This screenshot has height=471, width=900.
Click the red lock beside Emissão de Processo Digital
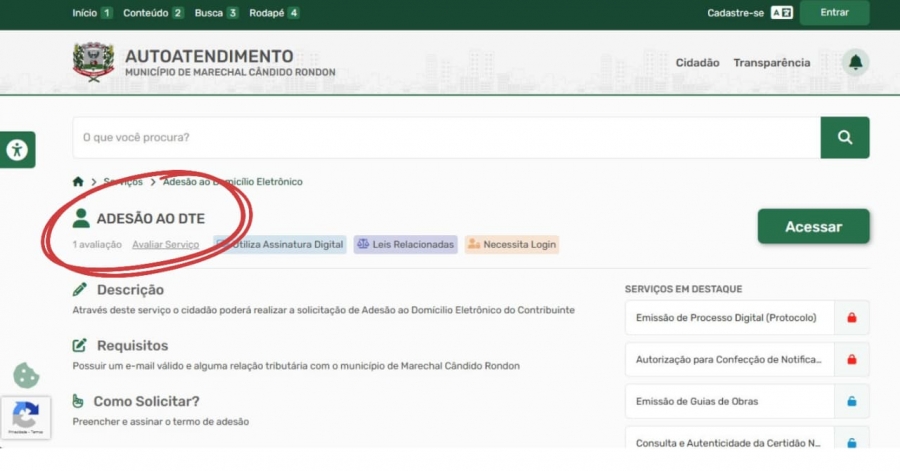[852, 318]
